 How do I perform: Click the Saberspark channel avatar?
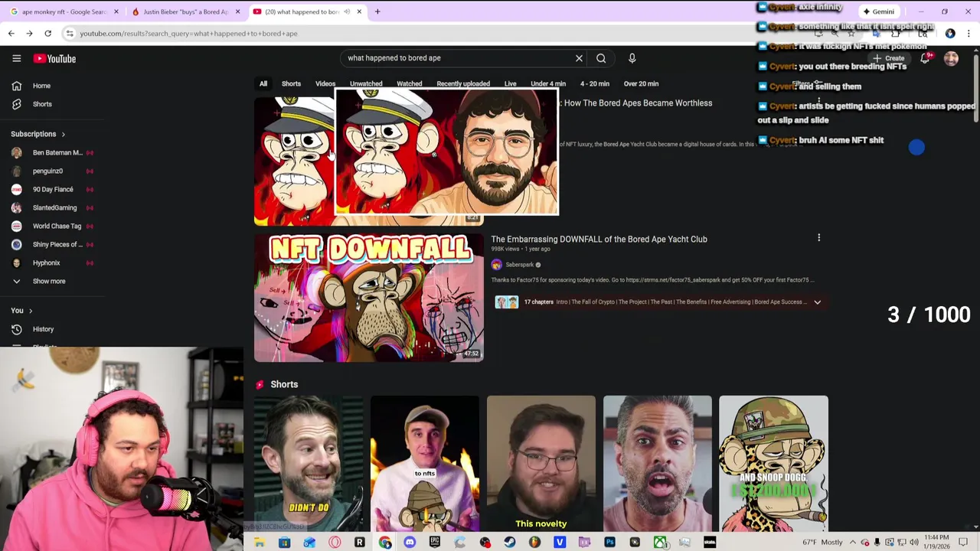pyautogui.click(x=497, y=265)
